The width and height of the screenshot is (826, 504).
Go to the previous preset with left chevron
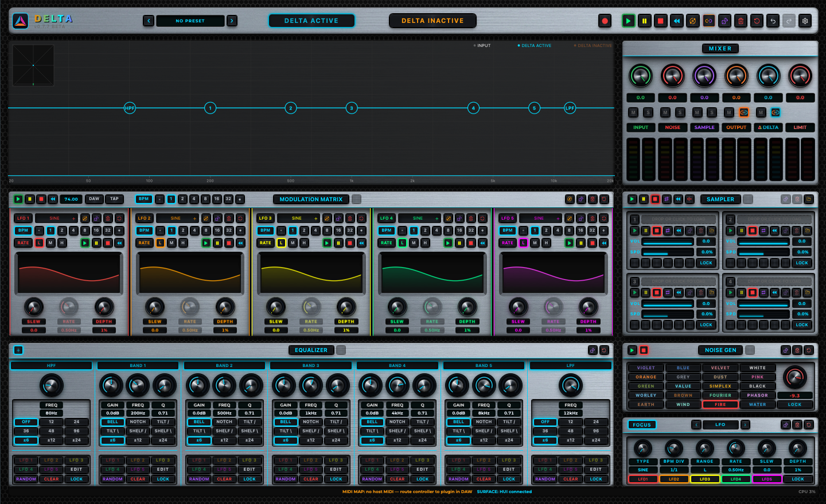149,21
